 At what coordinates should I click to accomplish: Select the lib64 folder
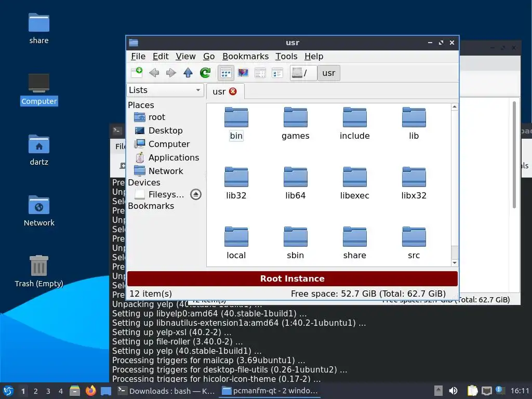(296, 183)
